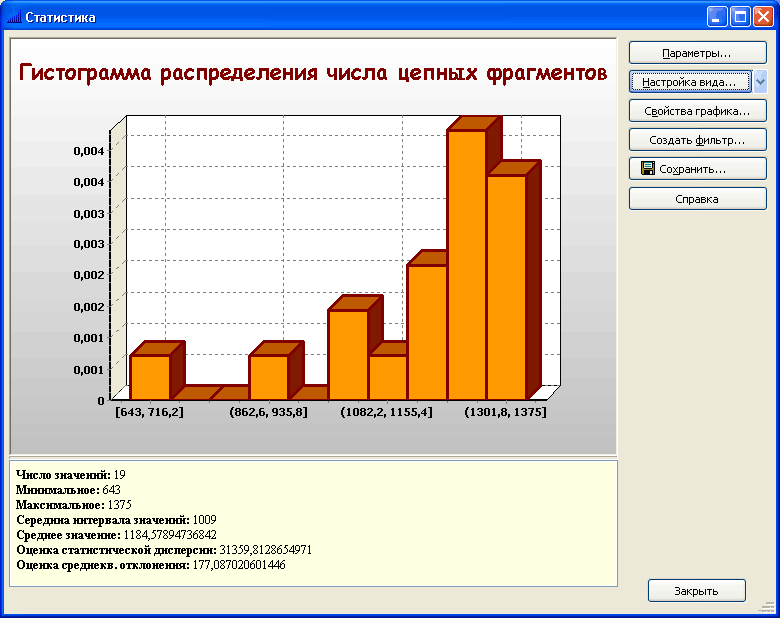Click the Минимальное: 643 line
Screen dimensions: 780x618
tap(68, 490)
